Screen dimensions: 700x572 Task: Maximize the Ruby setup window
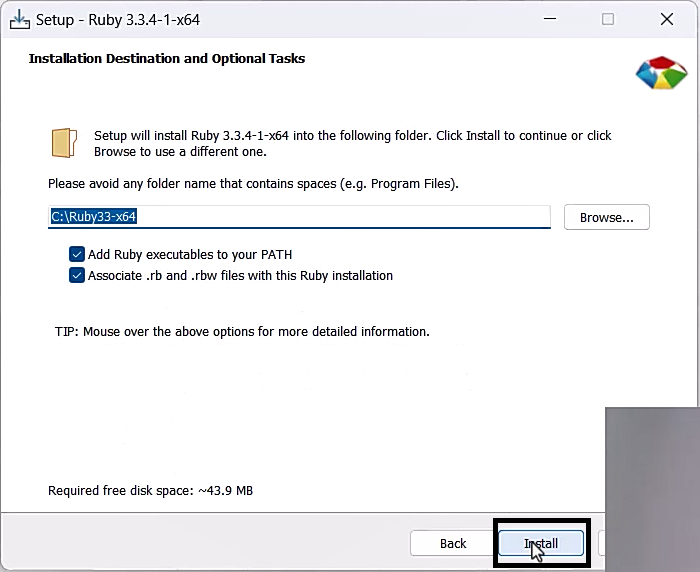[x=608, y=19]
